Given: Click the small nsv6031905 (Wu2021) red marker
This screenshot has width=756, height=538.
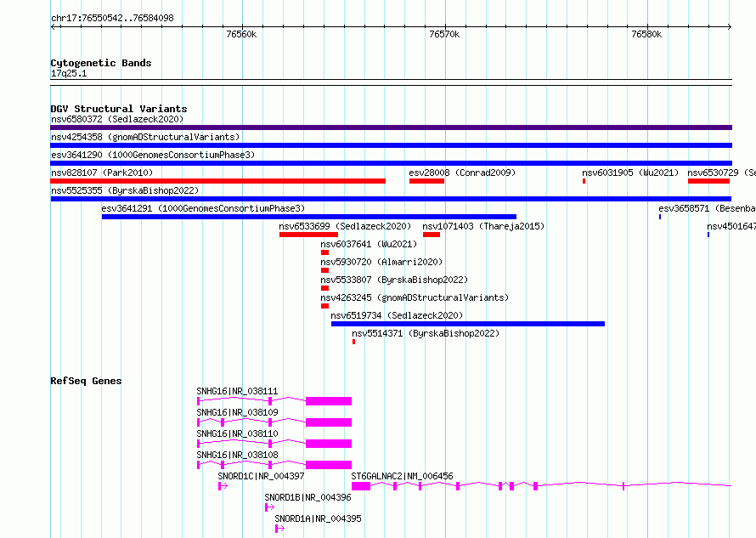Looking at the screenshot, I should pyautogui.click(x=584, y=181).
